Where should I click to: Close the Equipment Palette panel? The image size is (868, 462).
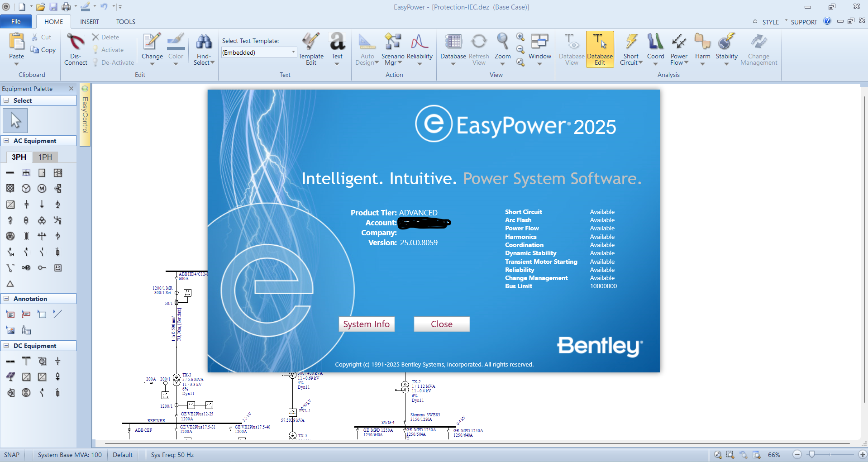pyautogui.click(x=71, y=89)
